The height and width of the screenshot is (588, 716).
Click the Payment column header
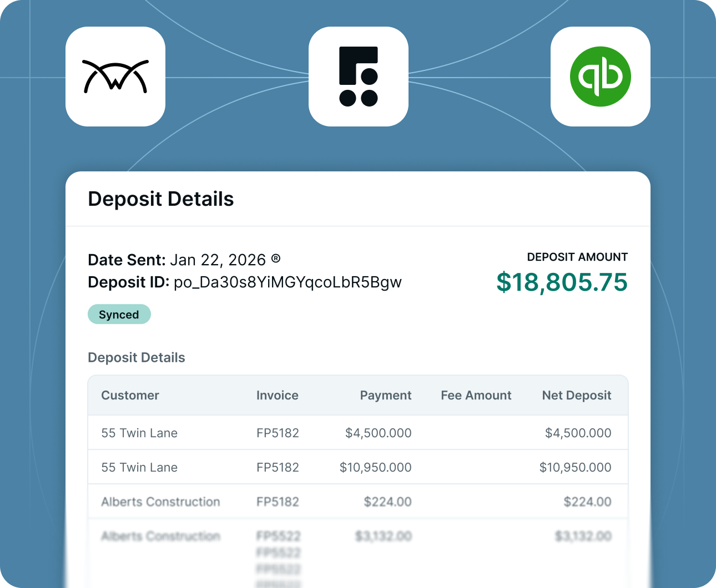tap(386, 396)
